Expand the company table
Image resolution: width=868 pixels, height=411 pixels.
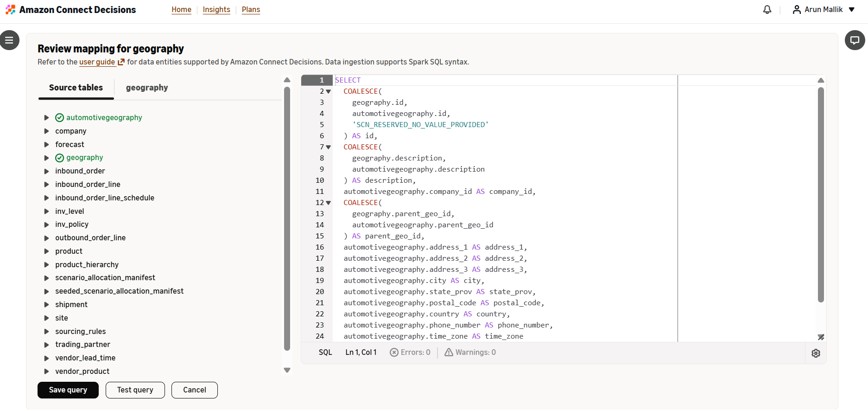click(x=46, y=131)
